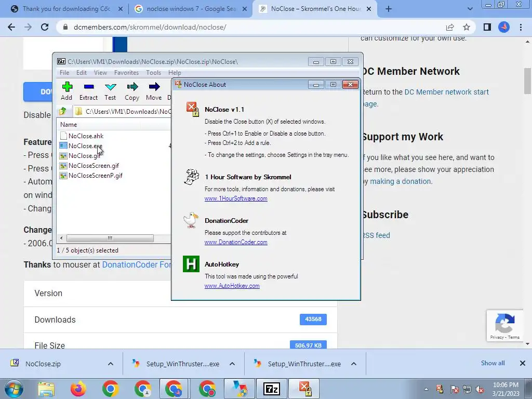Open the Tools menu in 7-Zip
The image size is (532, 399).
pos(153,73)
